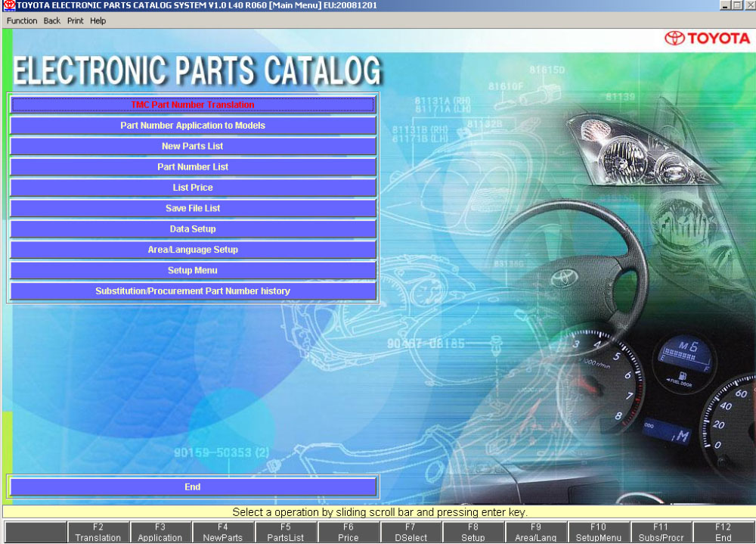Image resolution: width=756 pixels, height=544 pixels.
Task: Click the End button above status bar
Action: click(x=193, y=487)
